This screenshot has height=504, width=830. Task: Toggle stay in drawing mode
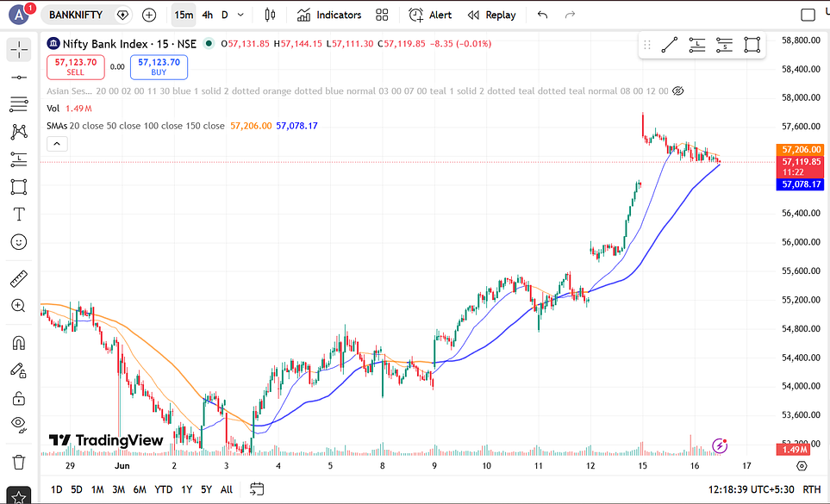coord(19,370)
